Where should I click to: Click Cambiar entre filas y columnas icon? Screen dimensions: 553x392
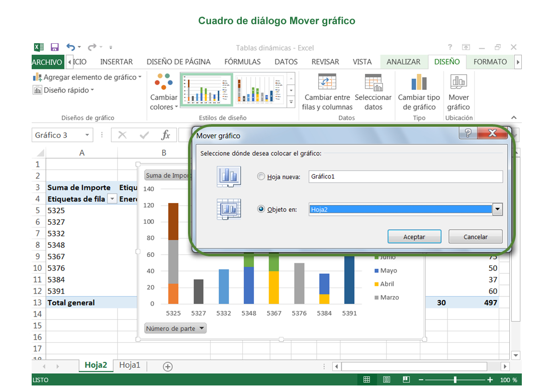click(327, 82)
